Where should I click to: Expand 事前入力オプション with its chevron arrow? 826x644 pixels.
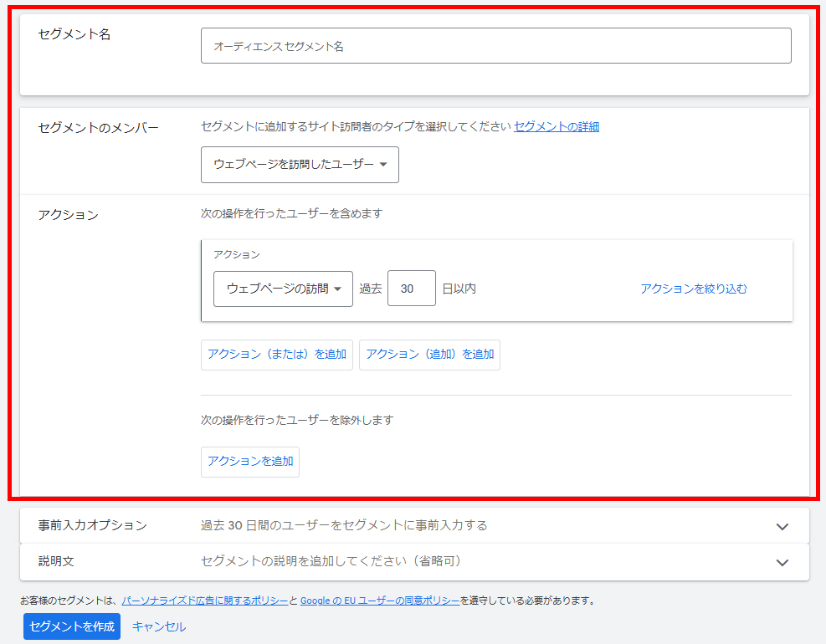(782, 526)
